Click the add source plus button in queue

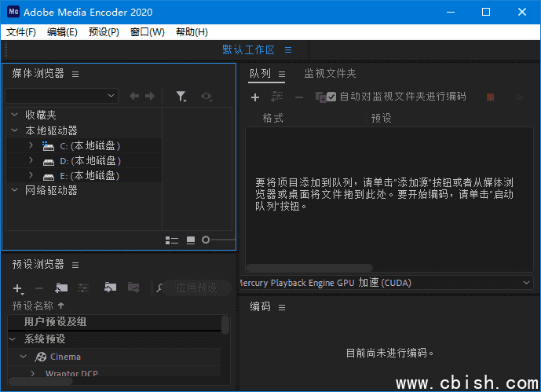(255, 97)
